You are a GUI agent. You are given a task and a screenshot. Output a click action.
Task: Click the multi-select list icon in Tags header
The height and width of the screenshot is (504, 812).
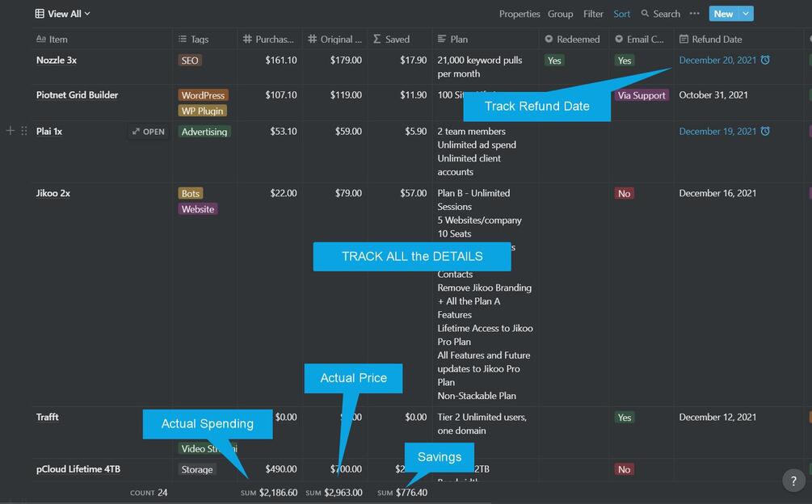tap(183, 40)
